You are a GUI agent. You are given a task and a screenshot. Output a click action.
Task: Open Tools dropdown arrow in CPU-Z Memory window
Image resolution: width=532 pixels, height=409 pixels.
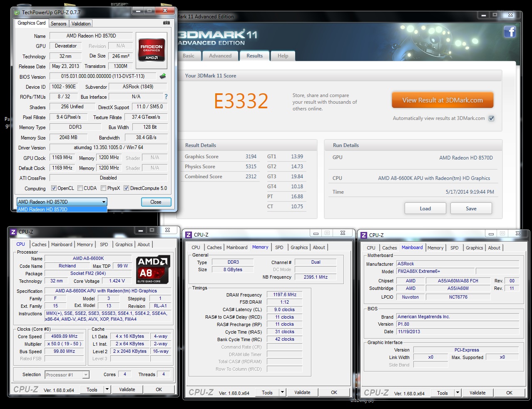click(282, 392)
